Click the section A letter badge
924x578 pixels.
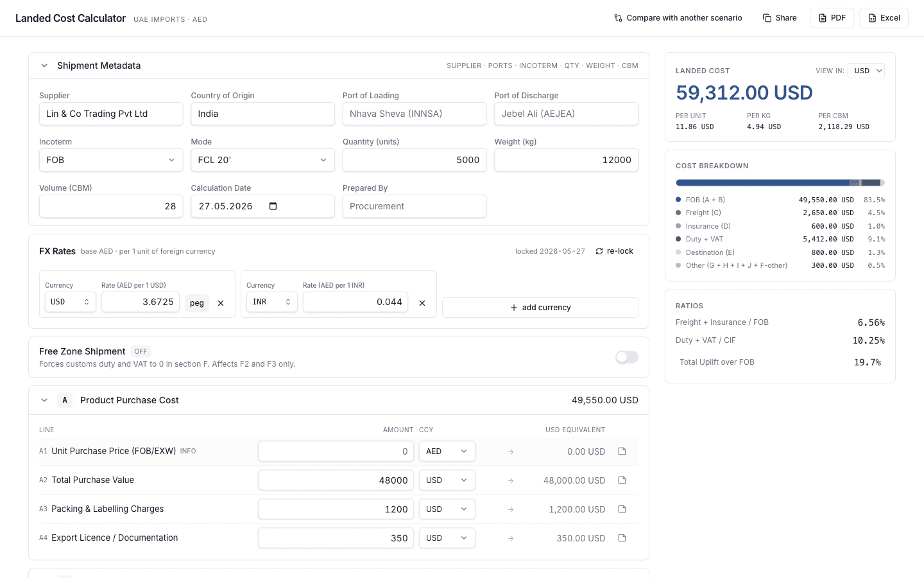[65, 400]
